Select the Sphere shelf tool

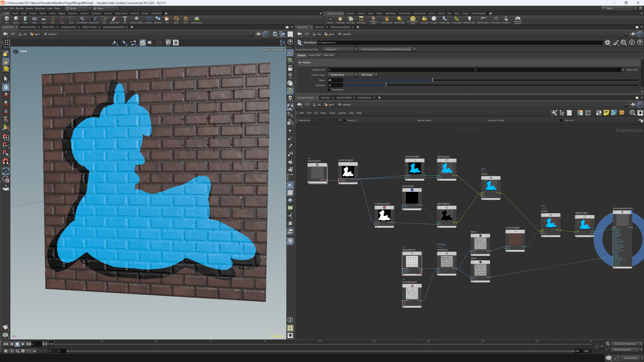16,20
